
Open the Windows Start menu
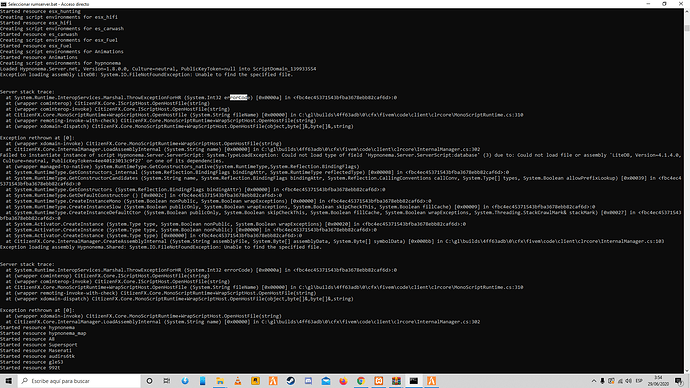pyautogui.click(x=8, y=381)
